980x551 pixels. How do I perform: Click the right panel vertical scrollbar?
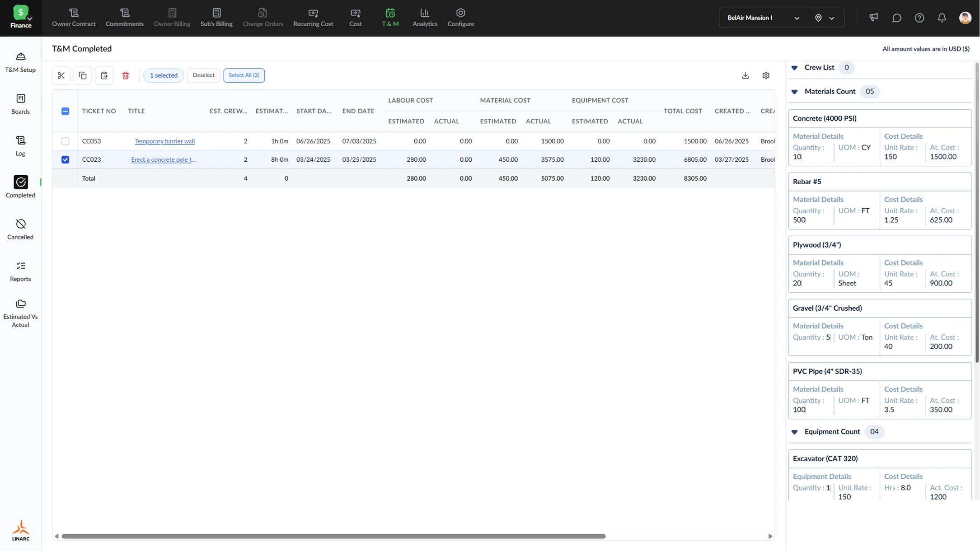pos(977,212)
